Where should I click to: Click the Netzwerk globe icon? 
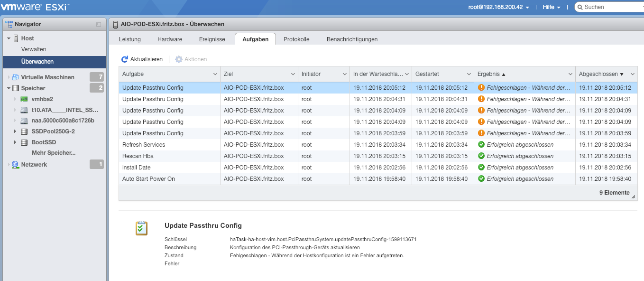[15, 165]
